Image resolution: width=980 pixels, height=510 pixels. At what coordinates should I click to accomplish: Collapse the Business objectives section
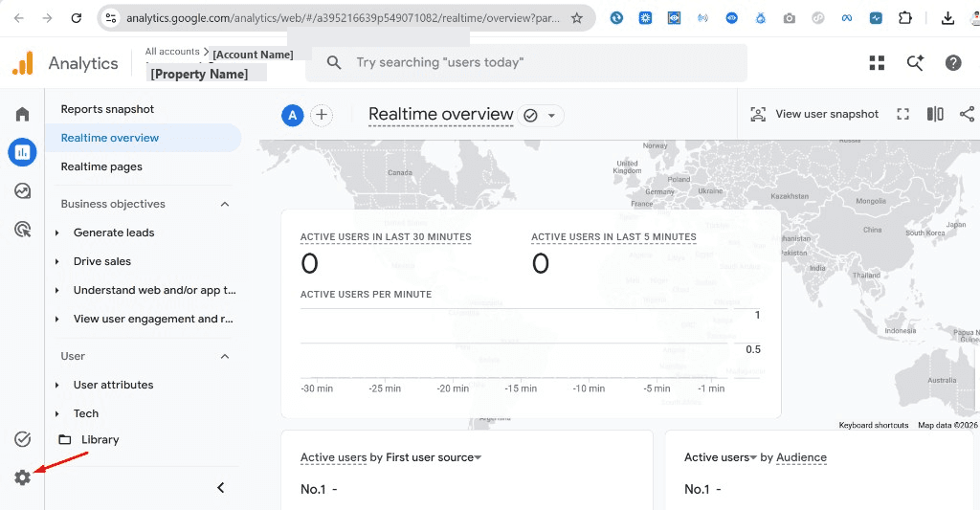pyautogui.click(x=225, y=205)
